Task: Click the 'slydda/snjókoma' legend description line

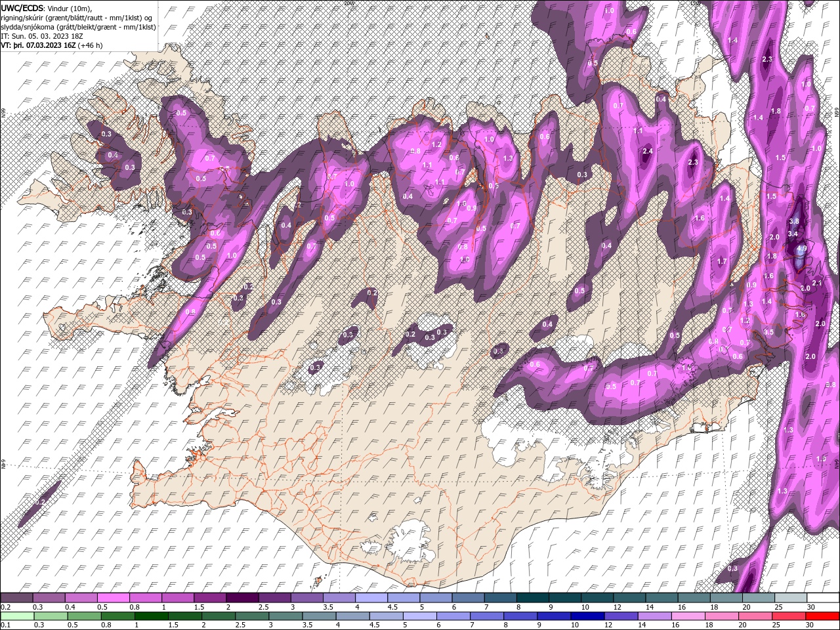Action: (78, 27)
